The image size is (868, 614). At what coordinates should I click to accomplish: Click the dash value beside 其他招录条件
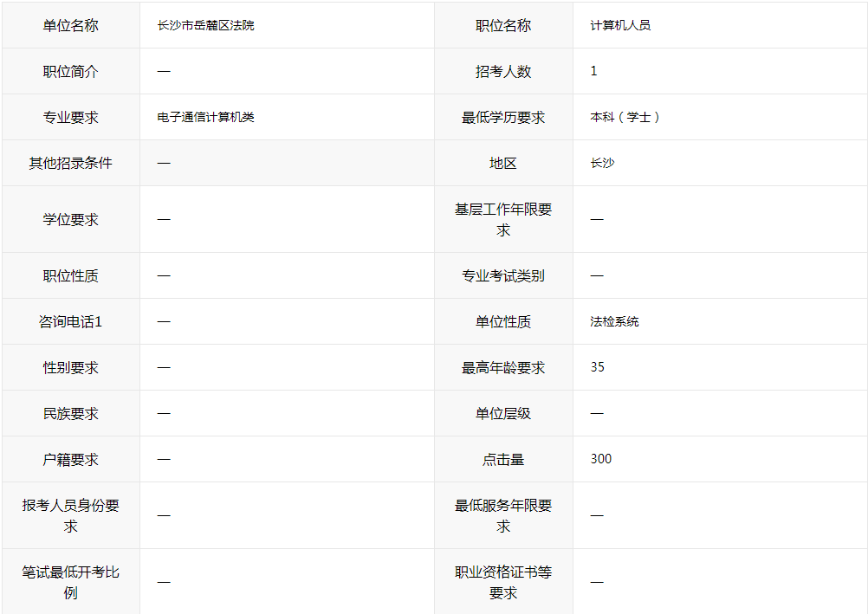coord(164,164)
